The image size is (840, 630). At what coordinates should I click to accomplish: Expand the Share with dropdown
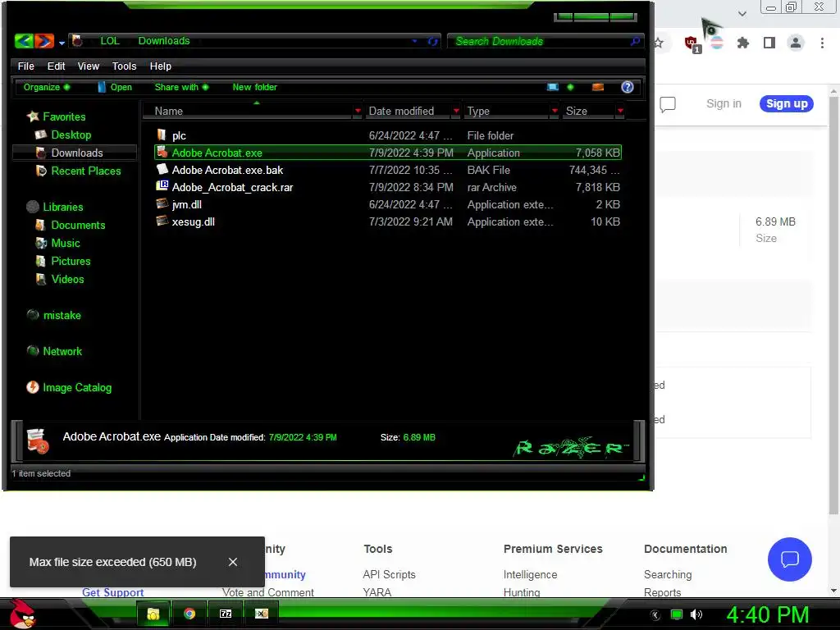(181, 87)
